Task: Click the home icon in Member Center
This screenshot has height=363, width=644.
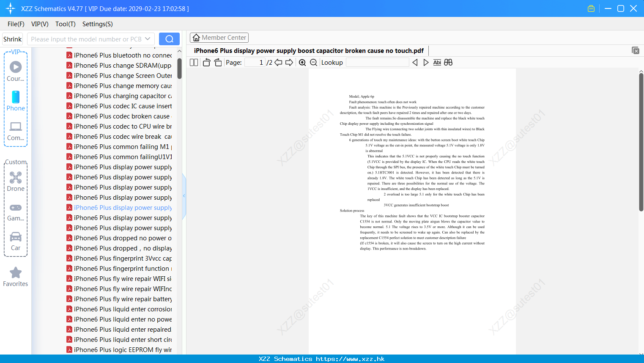Action: click(x=196, y=38)
